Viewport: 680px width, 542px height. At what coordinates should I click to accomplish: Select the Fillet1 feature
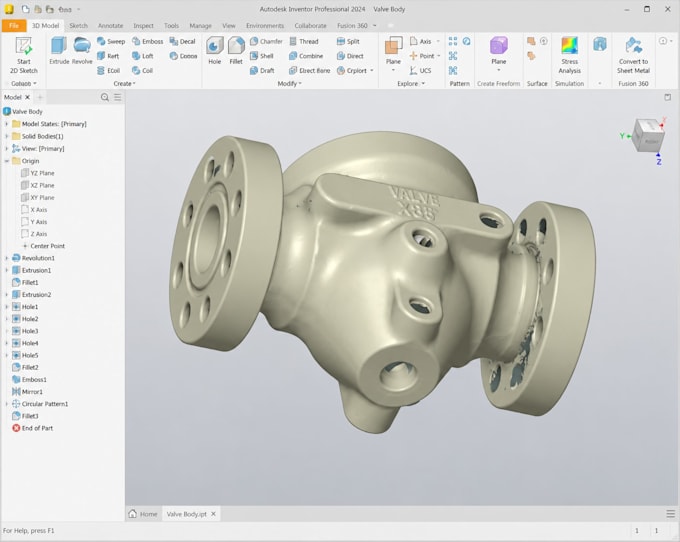click(x=25, y=282)
